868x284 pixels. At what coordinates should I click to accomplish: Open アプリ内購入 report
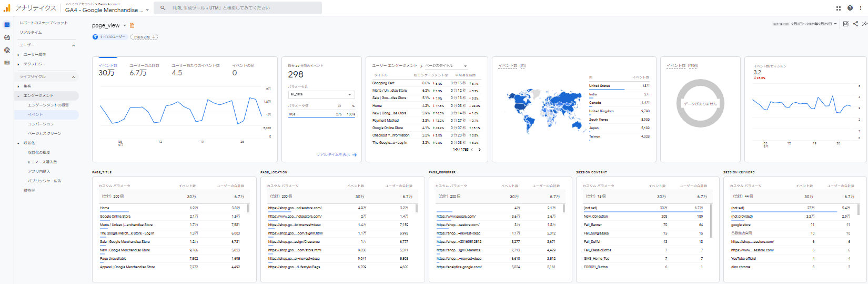coord(39,171)
